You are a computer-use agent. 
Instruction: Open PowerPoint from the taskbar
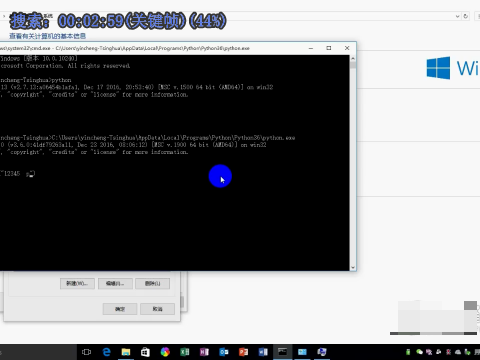pyautogui.click(x=243, y=352)
